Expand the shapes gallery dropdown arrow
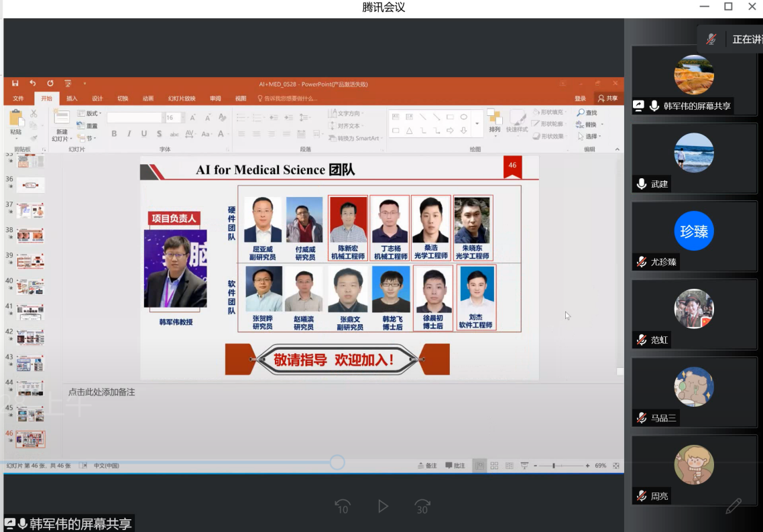The height and width of the screenshot is (532, 763). [x=477, y=124]
